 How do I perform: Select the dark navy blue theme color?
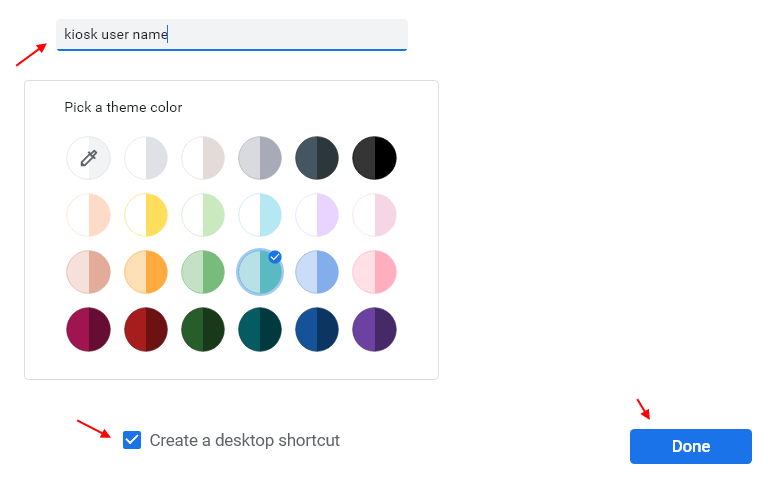[x=317, y=329]
